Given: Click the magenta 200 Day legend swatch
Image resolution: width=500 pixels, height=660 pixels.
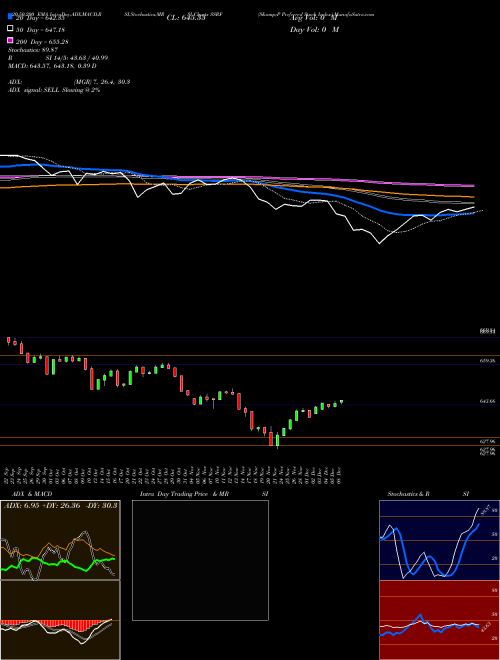Looking at the screenshot, I should point(10,41).
